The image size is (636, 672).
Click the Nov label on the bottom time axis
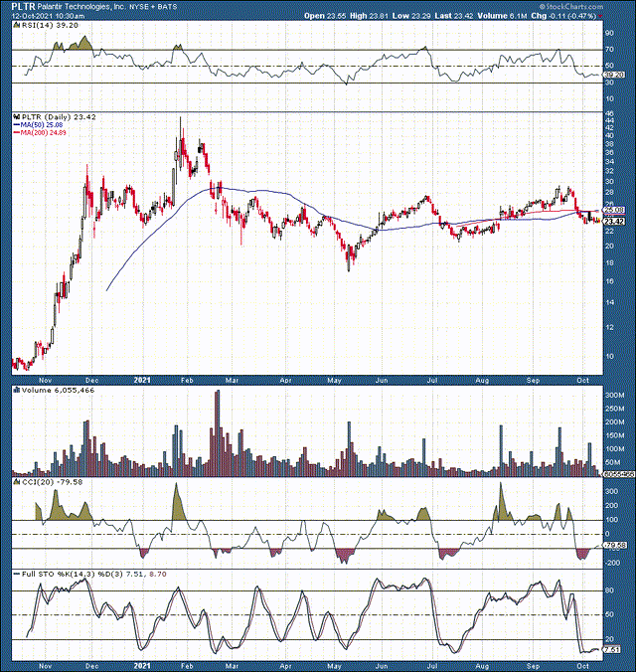tap(46, 666)
